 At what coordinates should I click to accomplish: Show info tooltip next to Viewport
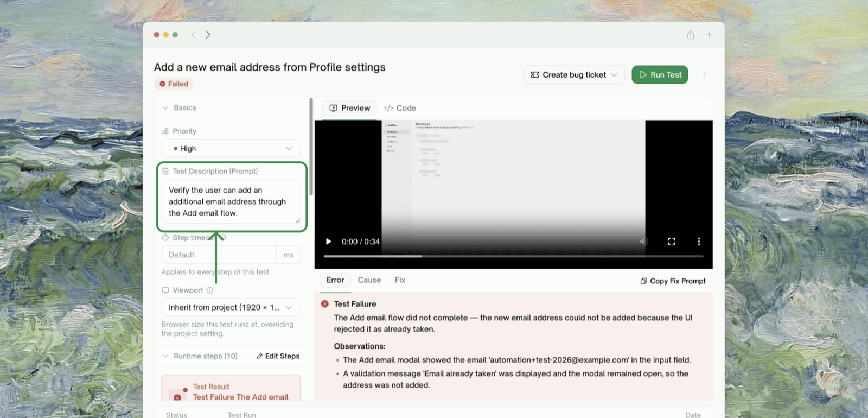tap(209, 290)
